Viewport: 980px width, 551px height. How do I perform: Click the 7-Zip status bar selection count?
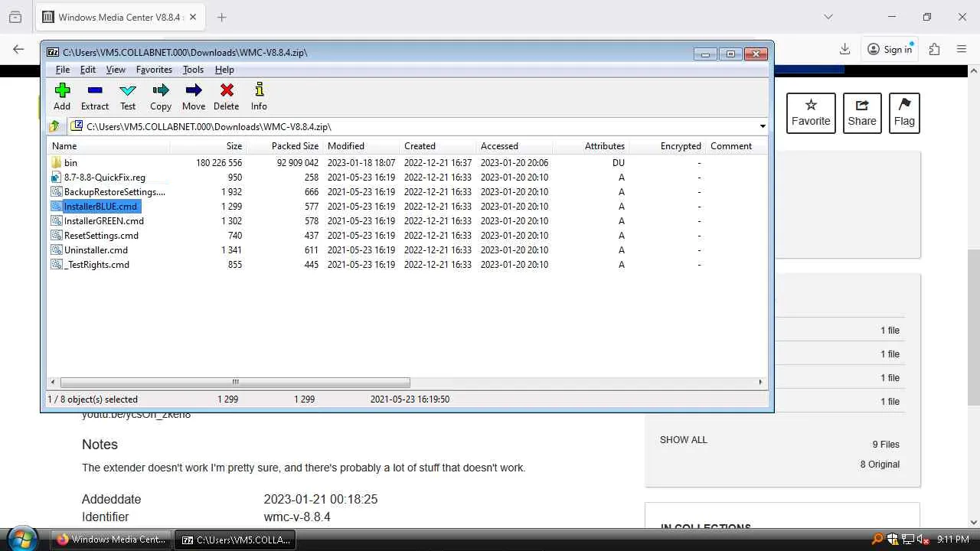point(93,399)
